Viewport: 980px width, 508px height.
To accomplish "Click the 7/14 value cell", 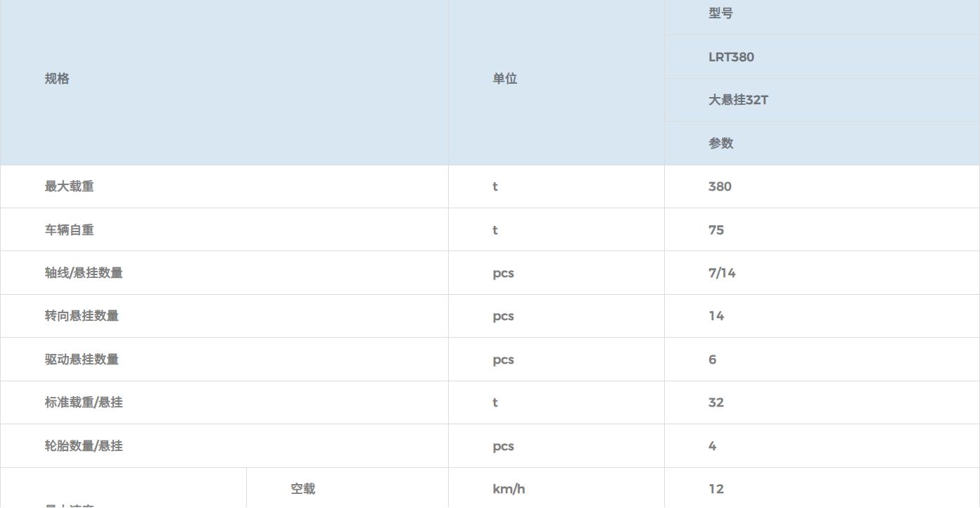I will click(722, 273).
